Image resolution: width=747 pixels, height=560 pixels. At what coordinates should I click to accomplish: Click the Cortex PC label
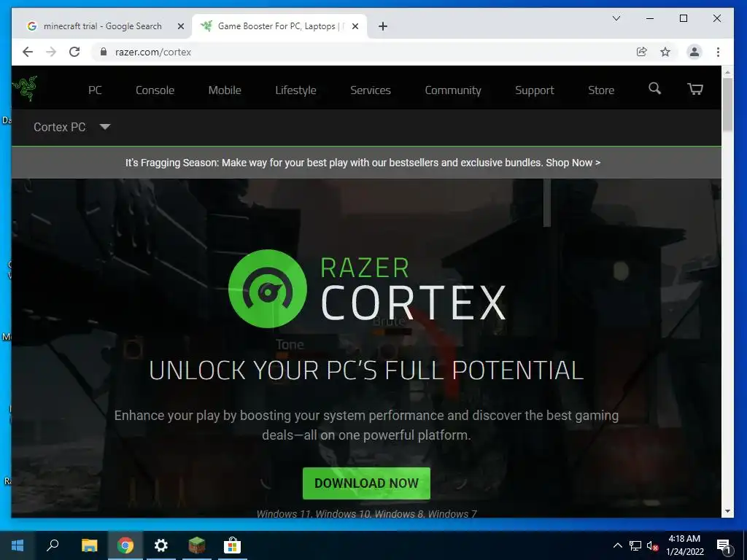click(60, 127)
